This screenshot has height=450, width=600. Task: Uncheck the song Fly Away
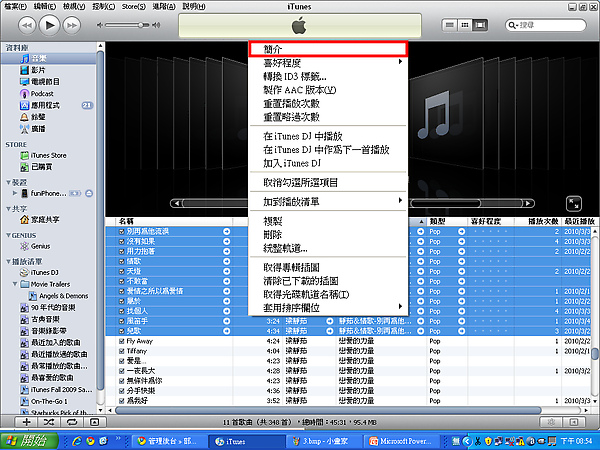click(x=122, y=341)
